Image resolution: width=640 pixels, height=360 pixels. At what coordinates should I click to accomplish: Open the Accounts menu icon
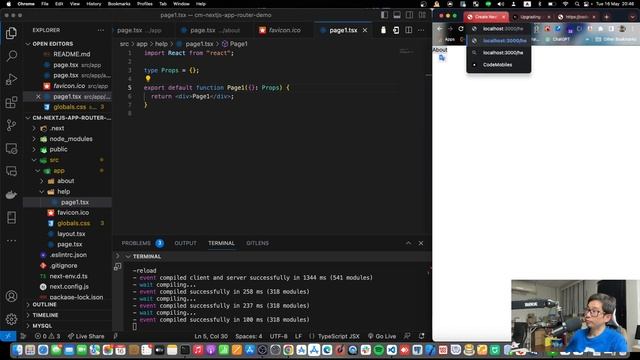pos(11,296)
